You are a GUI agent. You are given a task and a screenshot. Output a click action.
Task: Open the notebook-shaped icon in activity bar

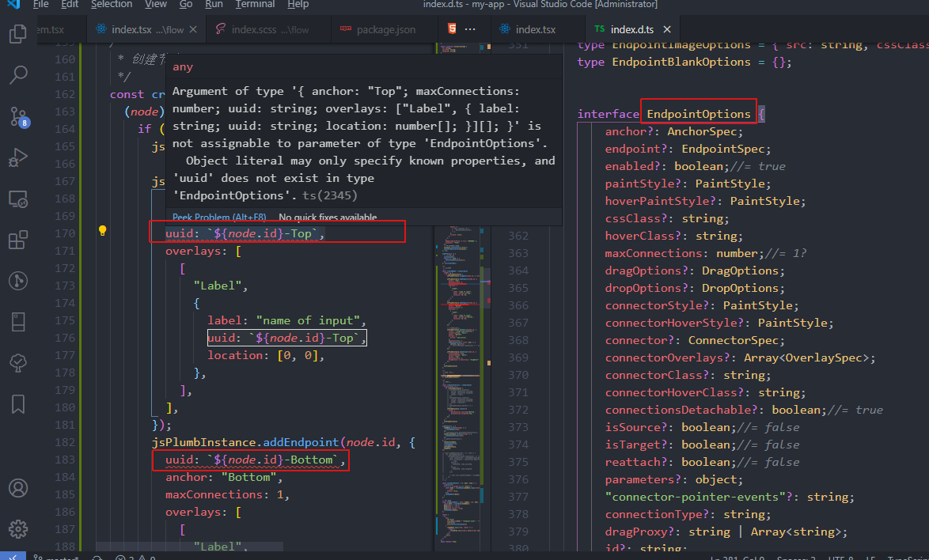[17, 322]
